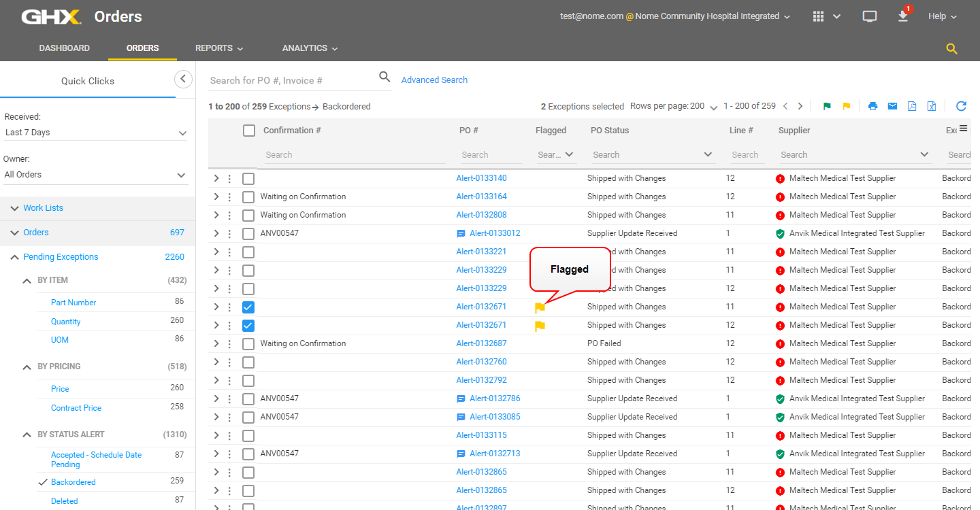Collapse the BY PRICING group

point(27,367)
